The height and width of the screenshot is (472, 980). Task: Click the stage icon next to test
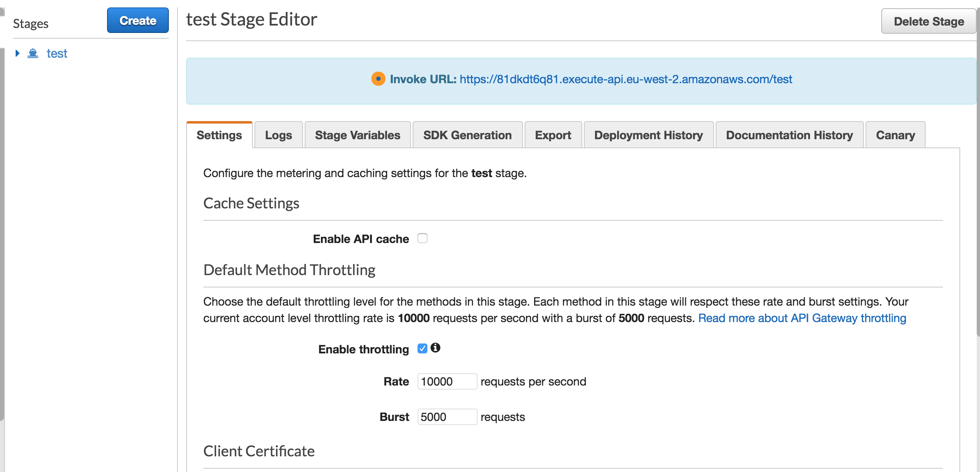click(x=33, y=54)
